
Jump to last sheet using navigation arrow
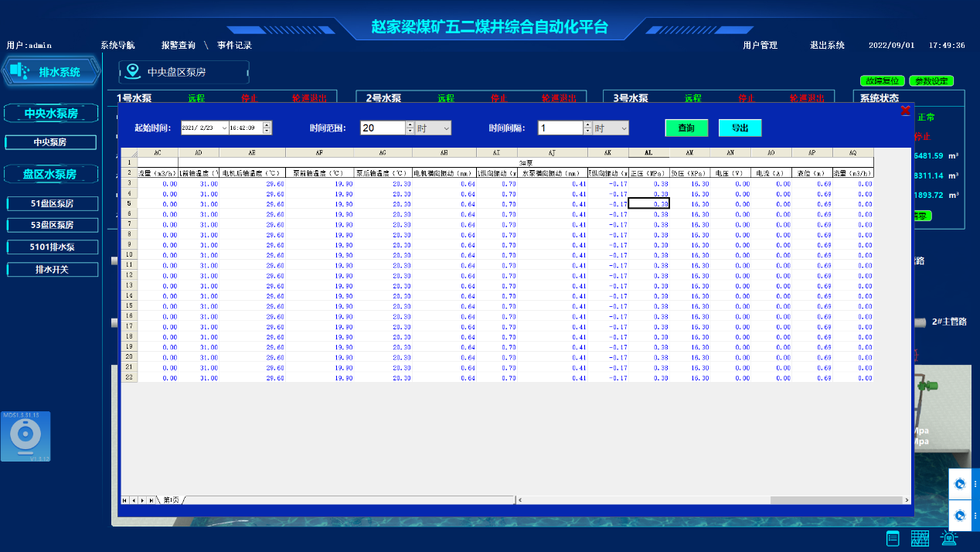point(151,500)
